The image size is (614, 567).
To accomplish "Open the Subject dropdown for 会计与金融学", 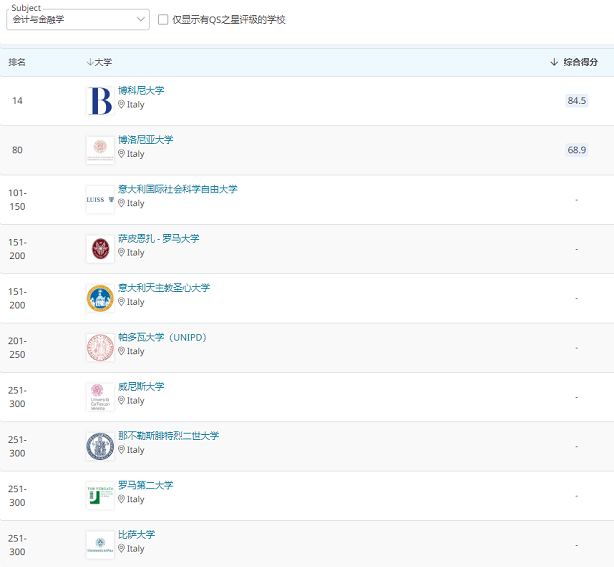I will (x=78, y=19).
